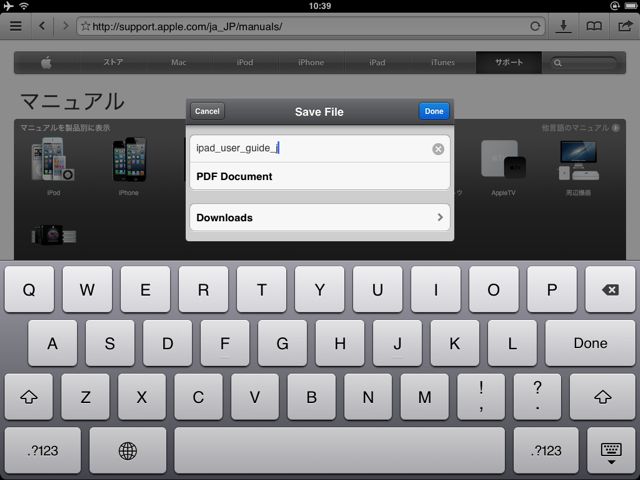
Task: Tap the P key
Action: pyautogui.click(x=552, y=290)
